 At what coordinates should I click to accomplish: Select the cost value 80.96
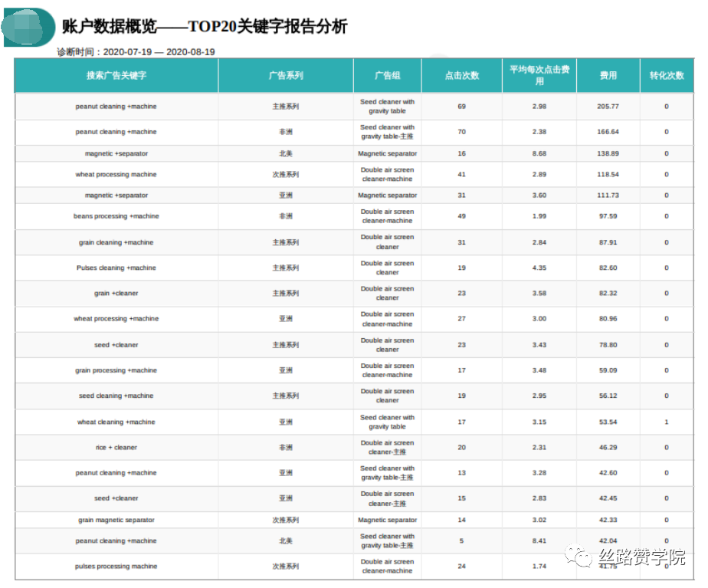[608, 318]
